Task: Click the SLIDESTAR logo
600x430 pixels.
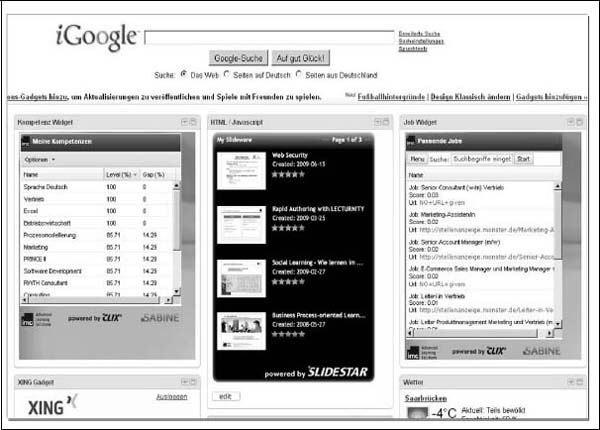Action: [338, 372]
